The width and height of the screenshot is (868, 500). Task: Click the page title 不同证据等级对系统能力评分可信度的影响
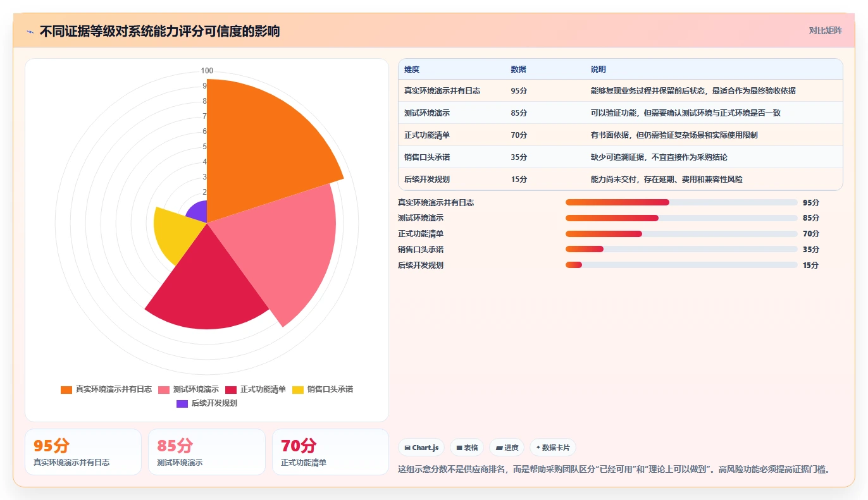pos(159,32)
